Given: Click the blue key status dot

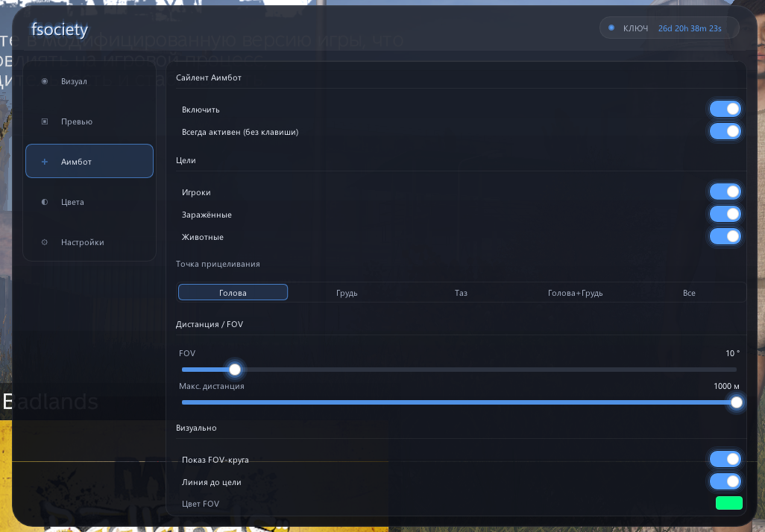Looking at the screenshot, I should [x=611, y=28].
